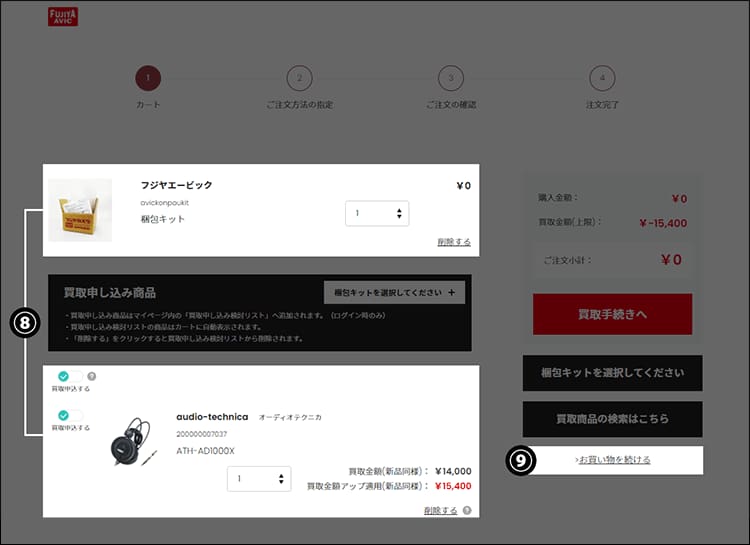Click the ¥14,000 buyback price
The width and height of the screenshot is (750, 545).
[453, 471]
